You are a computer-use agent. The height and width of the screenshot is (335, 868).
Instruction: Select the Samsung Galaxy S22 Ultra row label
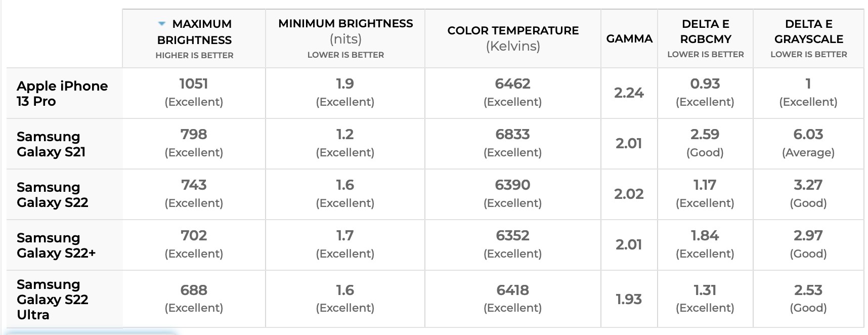point(53,299)
